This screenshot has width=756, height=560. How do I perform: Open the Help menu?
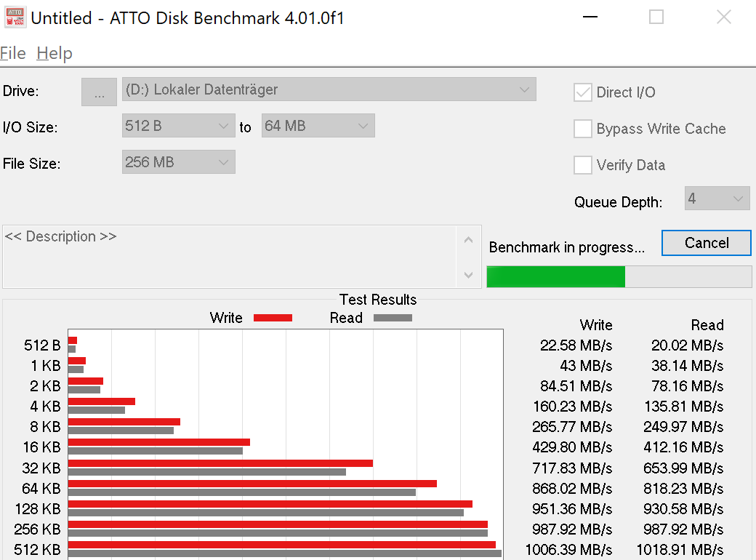[x=55, y=53]
